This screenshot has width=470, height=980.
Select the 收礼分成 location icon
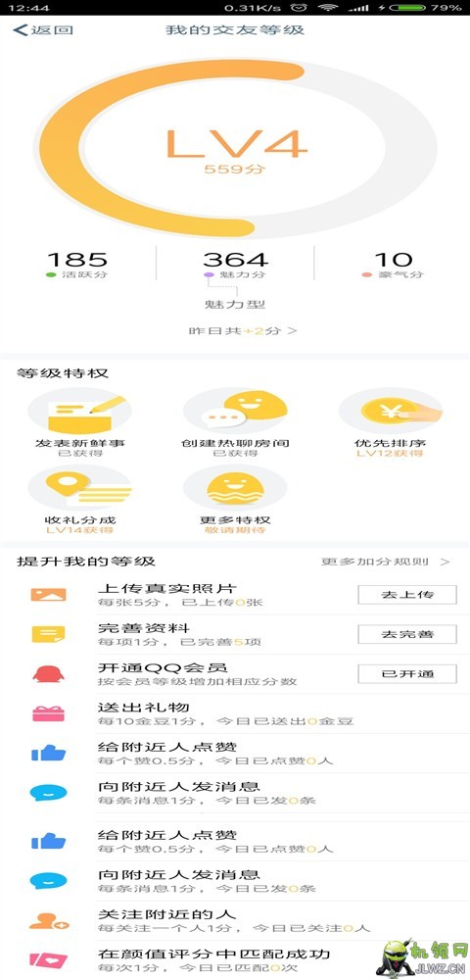click(80, 487)
